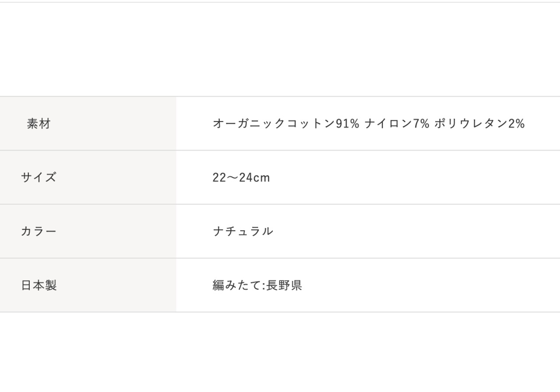
Task: Select the カラー row label
Action: 38,231
